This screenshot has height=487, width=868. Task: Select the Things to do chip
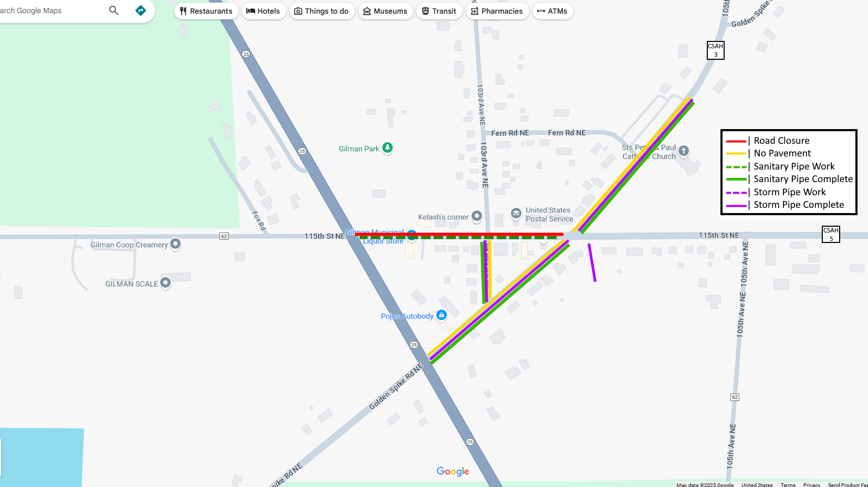[x=322, y=11]
